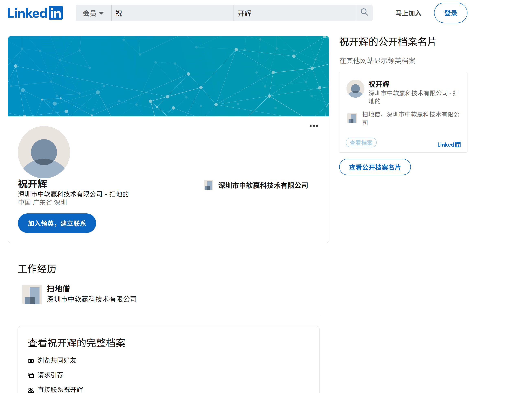Click the company logo next to 深圳市中软赢科技术有限公司
Viewport: 532px width, 393px height.
pos(208,185)
